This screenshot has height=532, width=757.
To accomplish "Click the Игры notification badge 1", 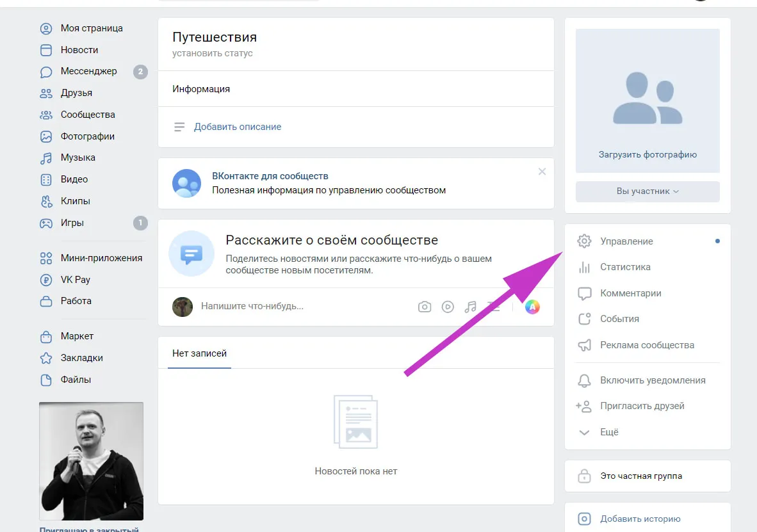I will point(140,223).
